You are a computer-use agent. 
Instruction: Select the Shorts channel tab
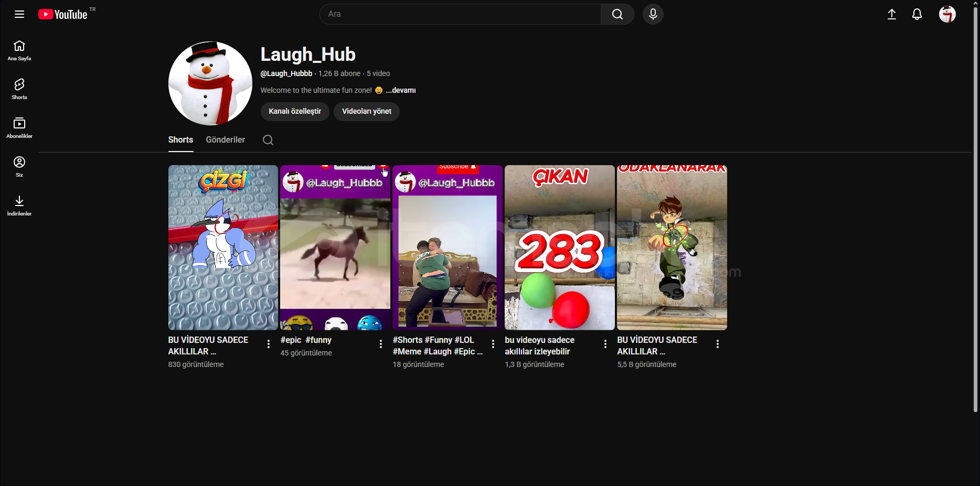180,140
